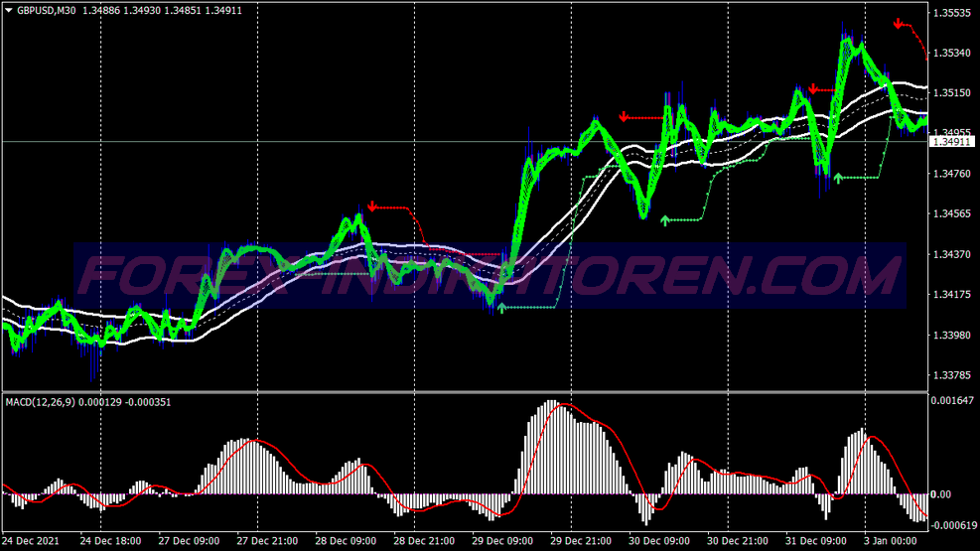Click the 30 Dec 09:00 time label

pyautogui.click(x=659, y=541)
